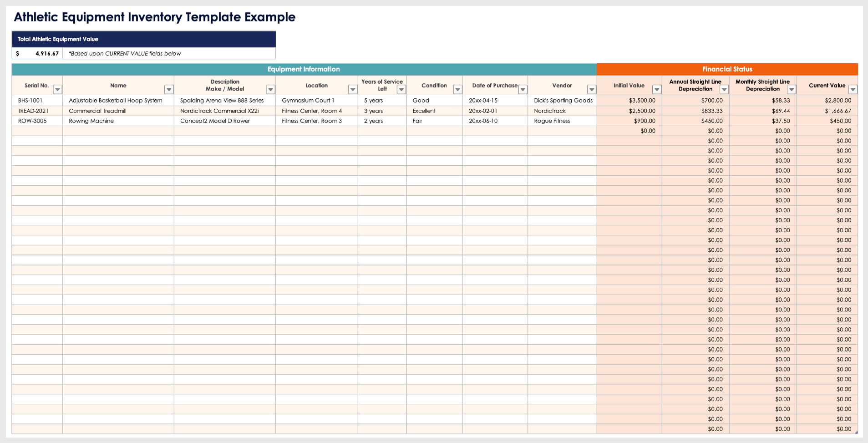Open the Name column filter arrow
This screenshot has height=443, width=868.
click(169, 90)
